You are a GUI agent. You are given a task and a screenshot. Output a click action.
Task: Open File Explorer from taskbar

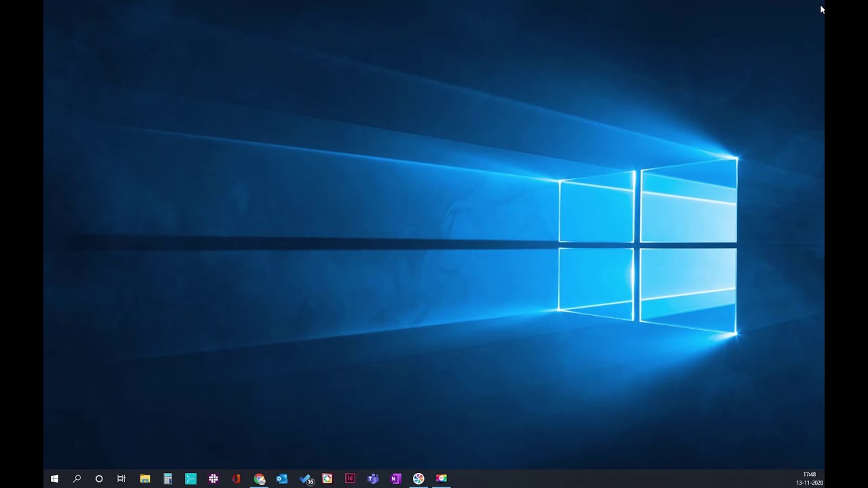click(145, 479)
